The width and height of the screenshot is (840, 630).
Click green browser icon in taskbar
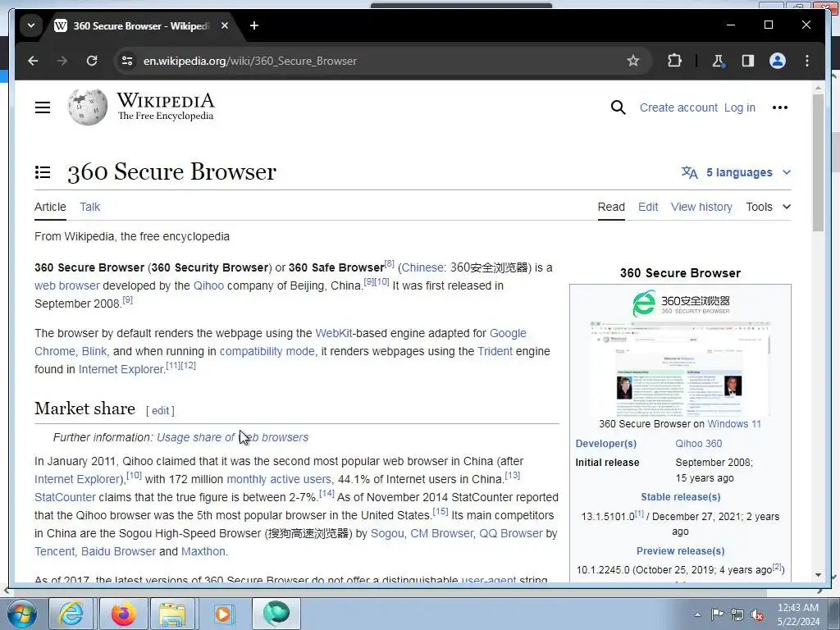point(276,614)
